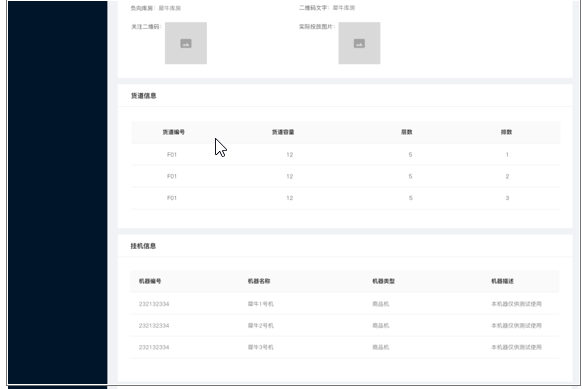The height and width of the screenshot is (389, 583).
Task: Click 商品机 type in the 犀牛2号机 row
Action: 381,325
